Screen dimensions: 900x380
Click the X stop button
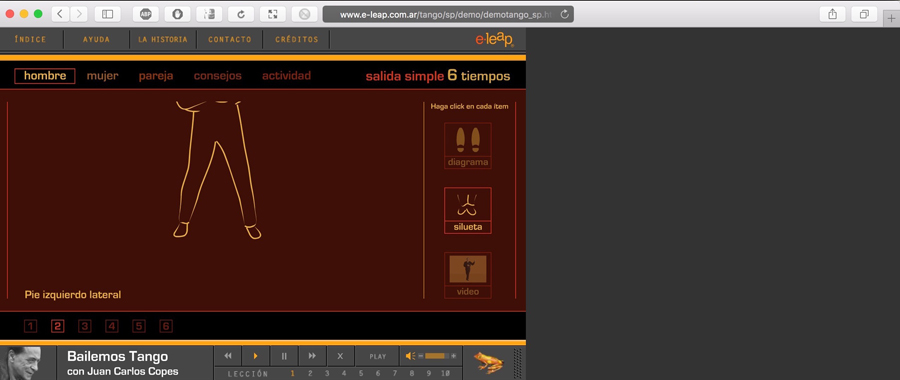340,356
